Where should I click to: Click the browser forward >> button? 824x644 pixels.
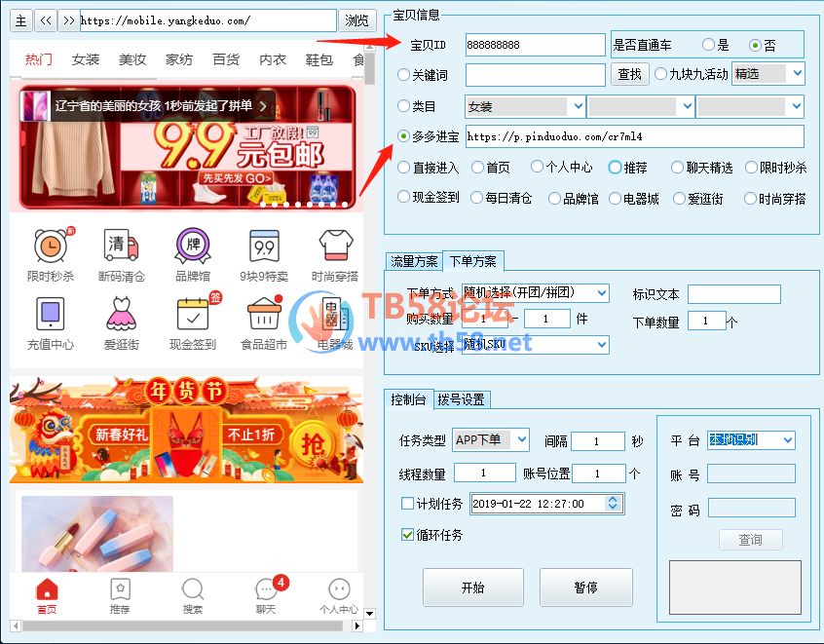click(68, 20)
